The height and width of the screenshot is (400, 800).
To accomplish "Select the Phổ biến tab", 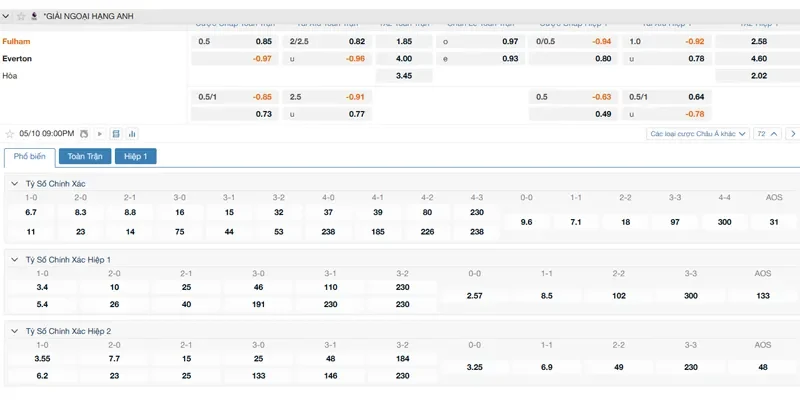I will (29, 156).
